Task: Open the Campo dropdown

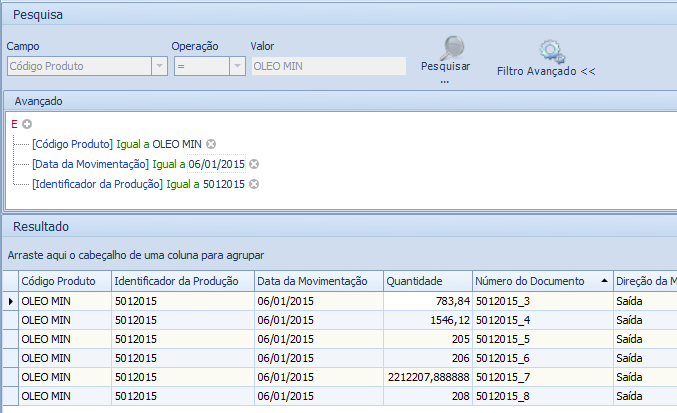Action: pyautogui.click(x=158, y=66)
